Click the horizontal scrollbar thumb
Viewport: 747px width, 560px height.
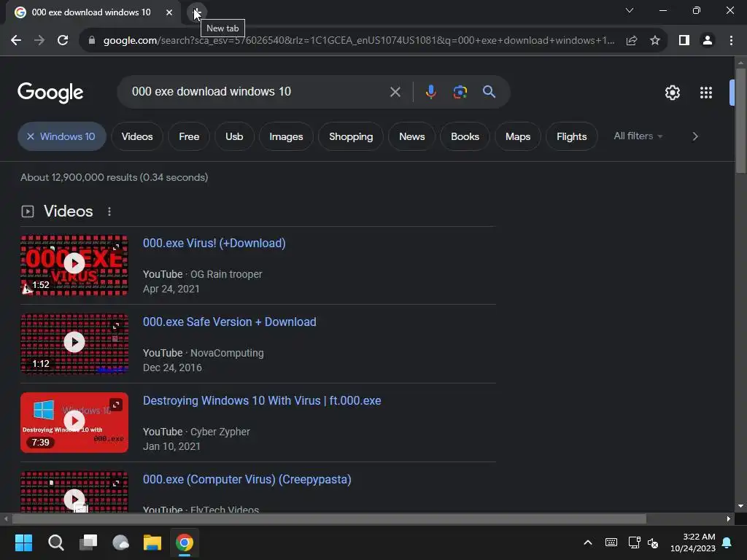point(329,518)
